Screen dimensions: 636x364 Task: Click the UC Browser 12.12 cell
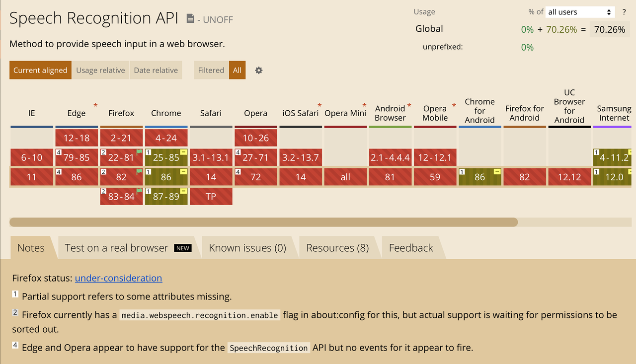coord(569,177)
